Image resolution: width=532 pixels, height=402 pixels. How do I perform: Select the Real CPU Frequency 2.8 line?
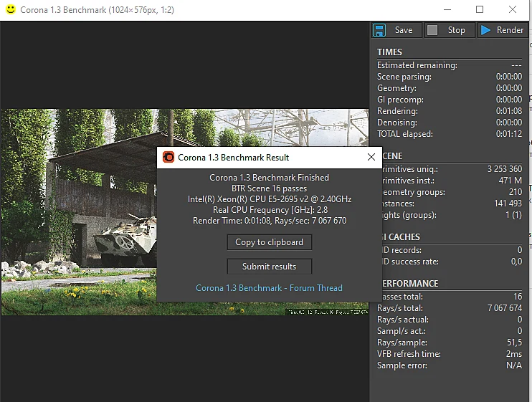tap(270, 210)
